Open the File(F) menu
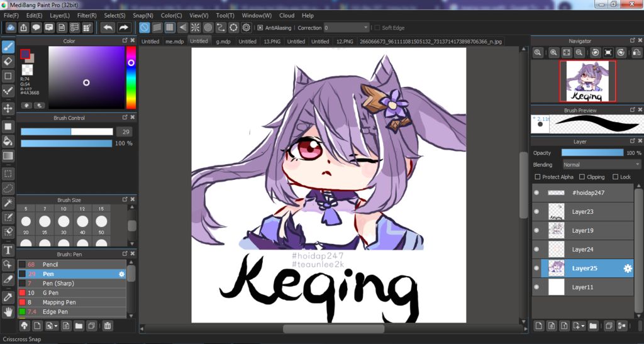Screen dimensions: 644x344 click(x=11, y=16)
